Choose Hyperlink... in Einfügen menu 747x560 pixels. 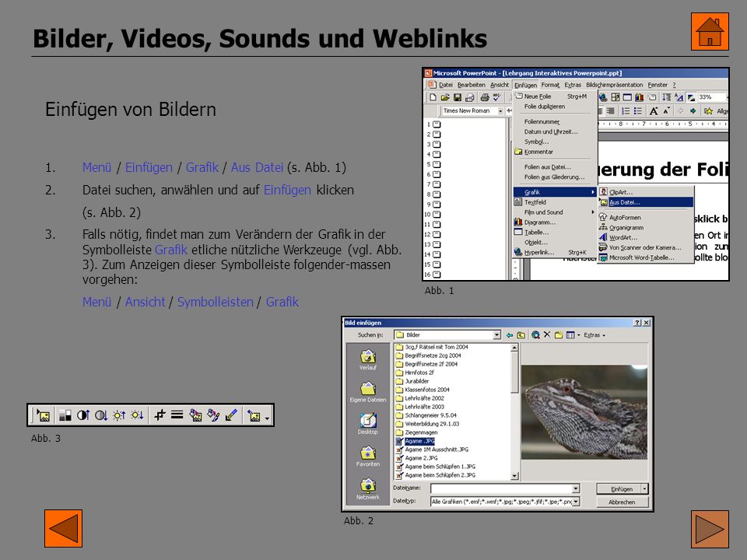click(x=555, y=252)
